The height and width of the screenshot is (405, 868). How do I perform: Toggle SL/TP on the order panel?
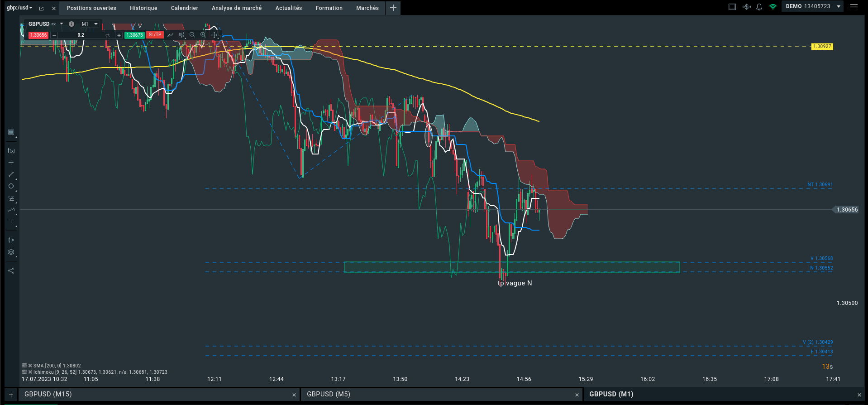(155, 35)
